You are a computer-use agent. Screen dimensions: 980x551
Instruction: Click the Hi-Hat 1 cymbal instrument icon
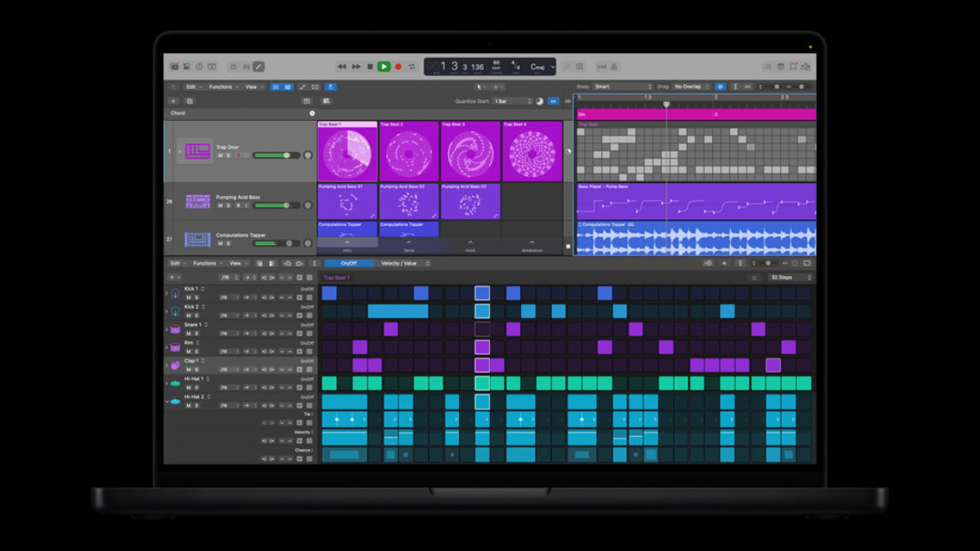176,383
